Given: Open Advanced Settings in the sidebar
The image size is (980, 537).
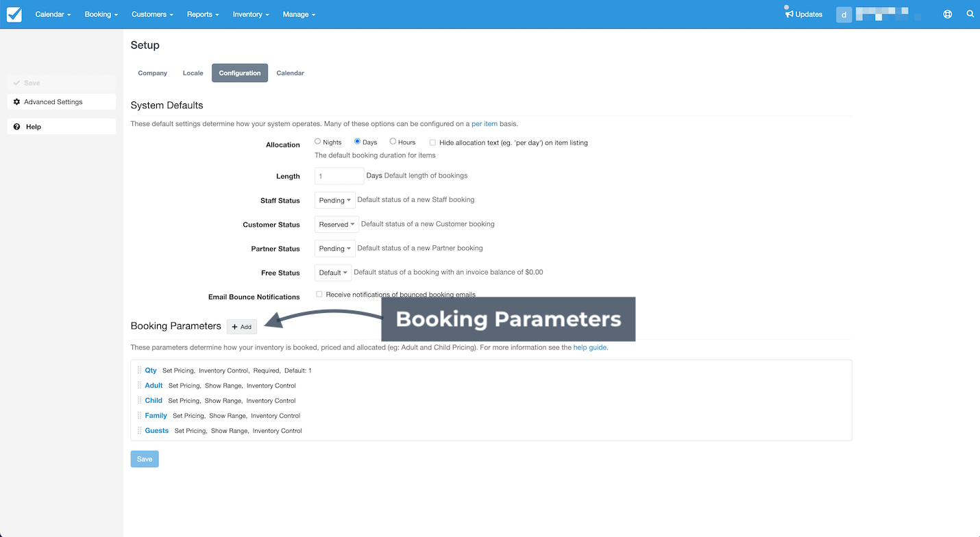Looking at the screenshot, I should pos(62,101).
